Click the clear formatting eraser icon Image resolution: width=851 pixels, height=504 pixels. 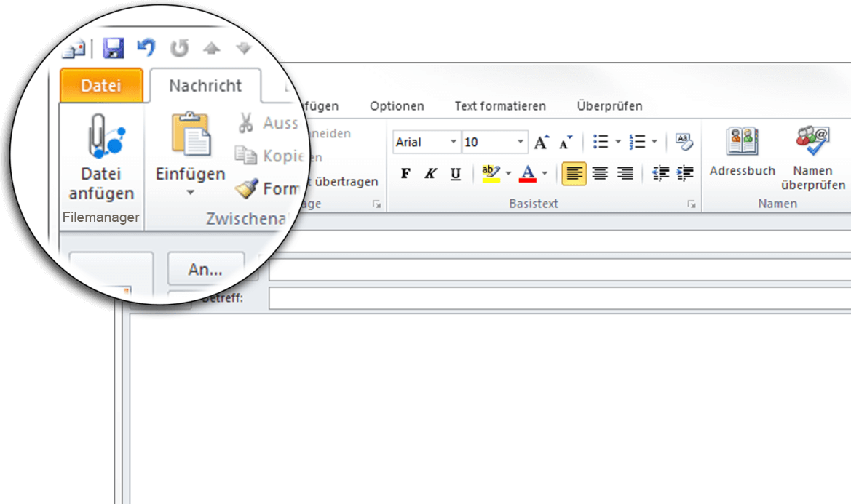684,142
